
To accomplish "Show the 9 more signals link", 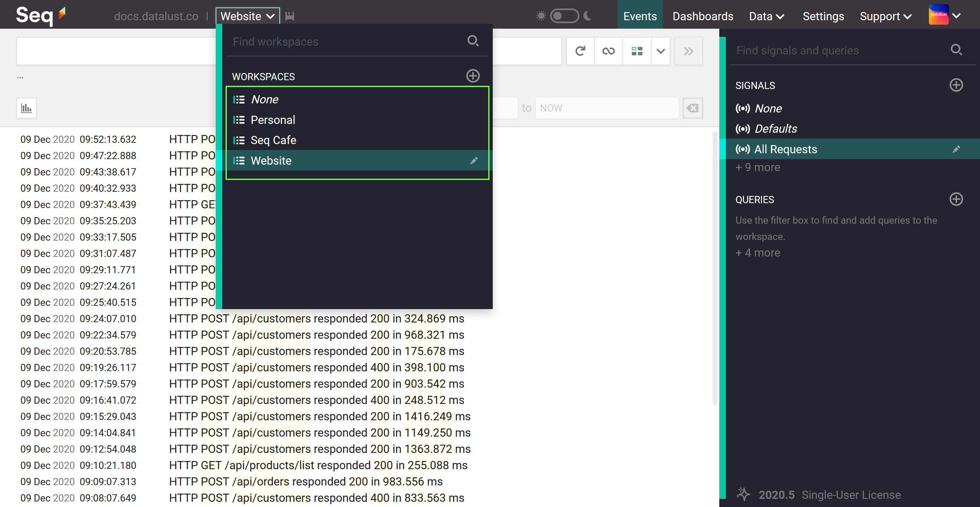I will pyautogui.click(x=757, y=168).
